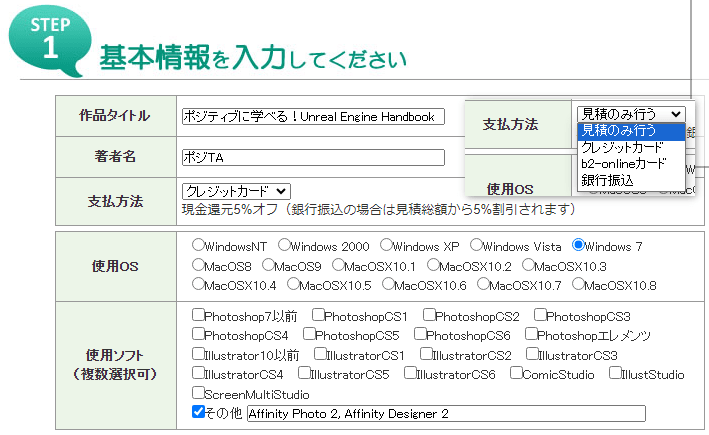Select the Windows Vista radio button
The height and width of the screenshot is (435, 709).
pos(476,245)
